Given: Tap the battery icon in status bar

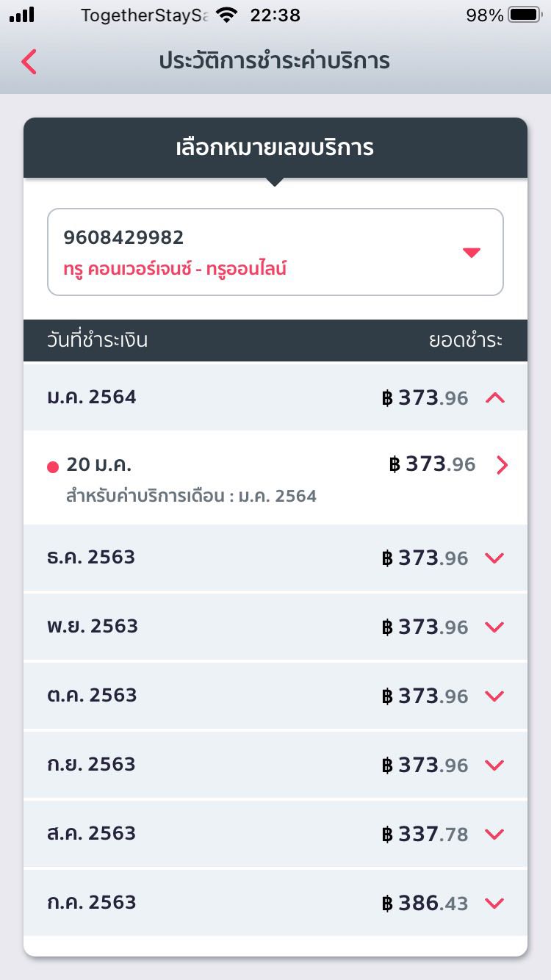Looking at the screenshot, I should click(x=524, y=15).
